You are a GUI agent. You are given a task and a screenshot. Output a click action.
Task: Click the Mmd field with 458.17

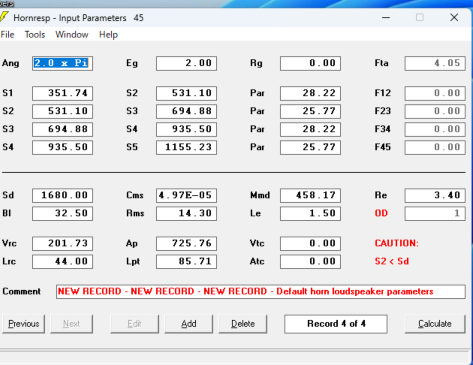(310, 195)
